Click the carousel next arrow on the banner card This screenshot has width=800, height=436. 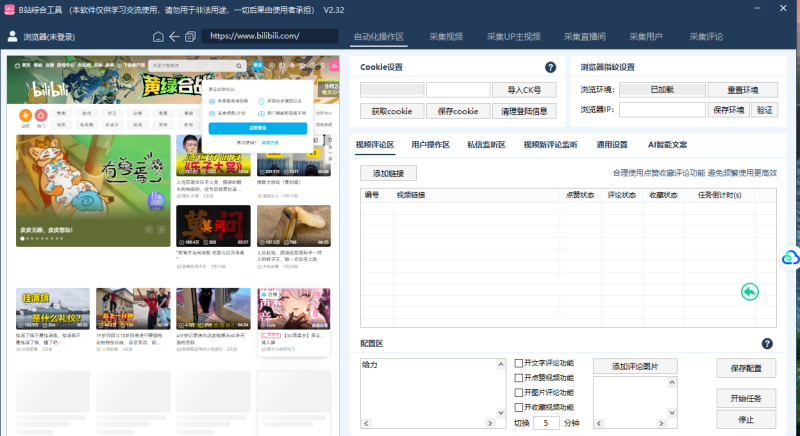[161, 229]
